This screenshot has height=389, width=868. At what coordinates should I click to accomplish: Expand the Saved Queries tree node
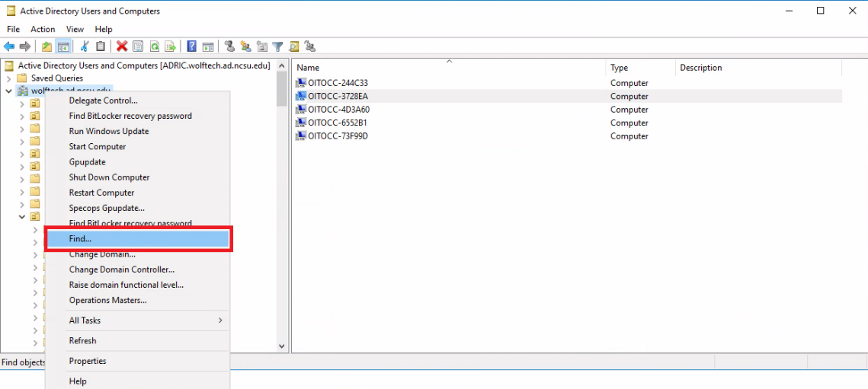pos(8,78)
